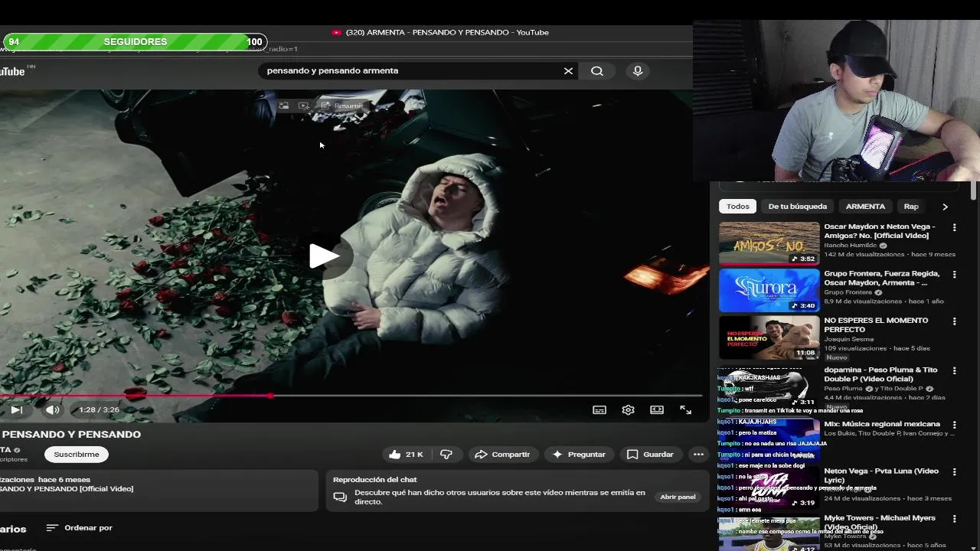Open Joaquin Sesma channel name
980x551 pixels.
(x=849, y=339)
